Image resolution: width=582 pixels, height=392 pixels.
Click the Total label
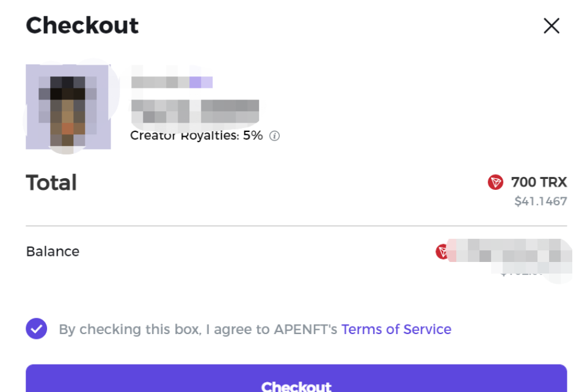coord(51,183)
